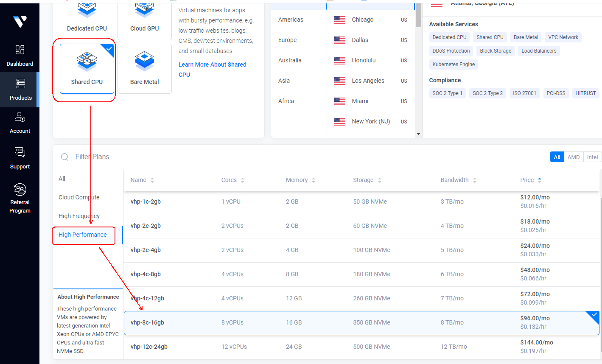The image size is (602, 364).
Task: Click the Shared CPU service tag
Action: pyautogui.click(x=490, y=37)
